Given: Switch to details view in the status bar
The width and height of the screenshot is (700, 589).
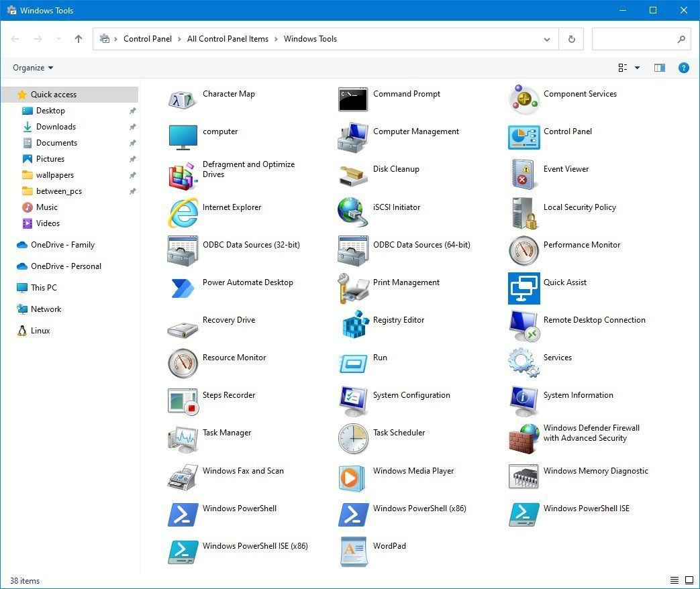Looking at the screenshot, I should pos(674,580).
